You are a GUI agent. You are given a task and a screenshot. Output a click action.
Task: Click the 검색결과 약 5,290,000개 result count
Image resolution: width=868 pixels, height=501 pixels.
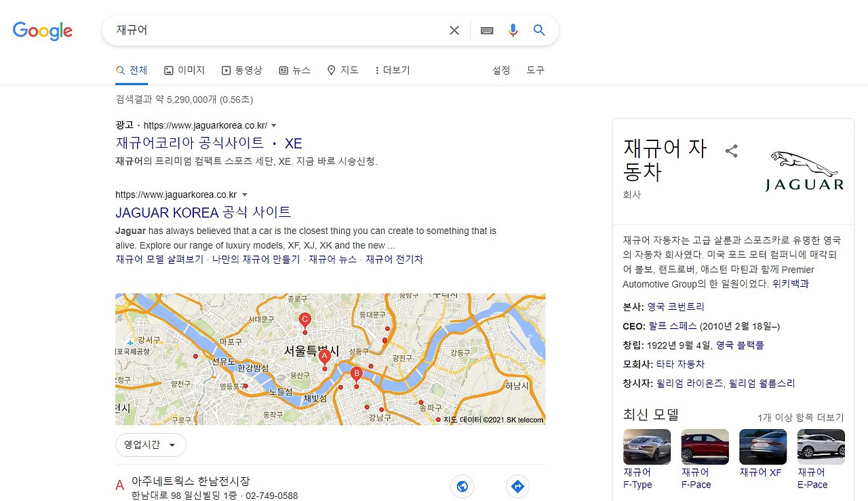click(x=184, y=100)
